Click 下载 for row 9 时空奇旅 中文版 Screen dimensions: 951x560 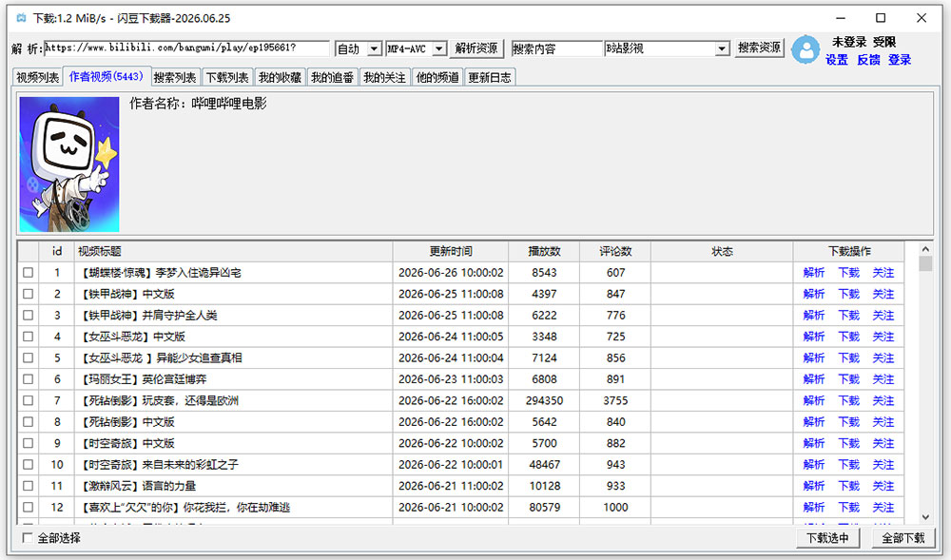tap(849, 443)
